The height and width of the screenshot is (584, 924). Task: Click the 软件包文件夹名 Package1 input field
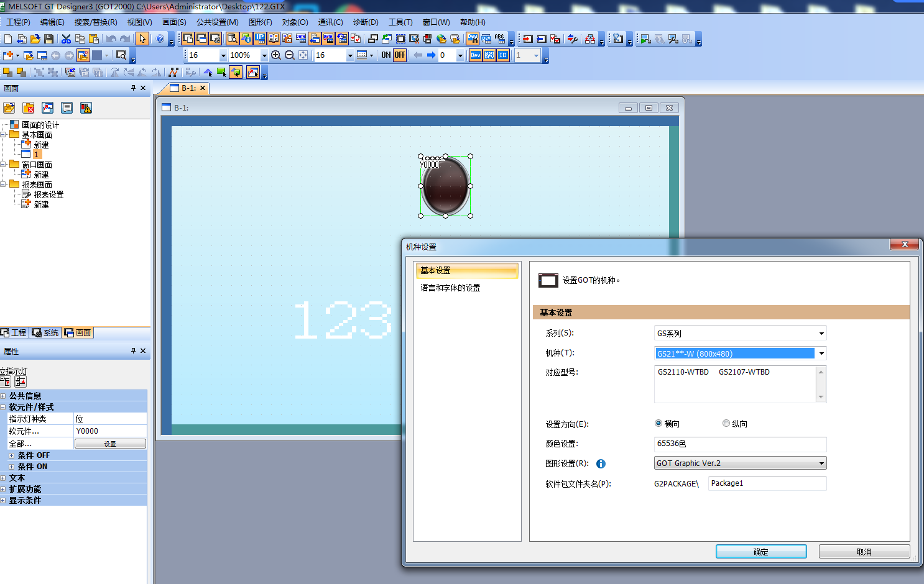(767, 483)
